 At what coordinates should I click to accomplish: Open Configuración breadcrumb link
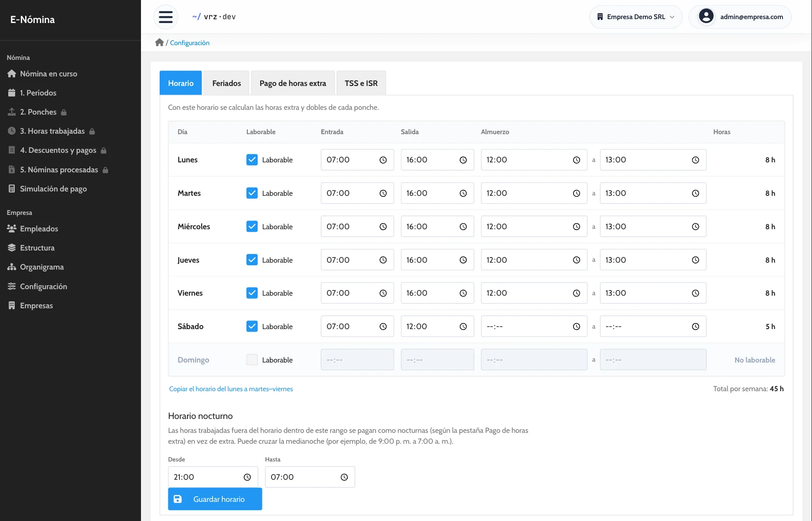(190, 43)
